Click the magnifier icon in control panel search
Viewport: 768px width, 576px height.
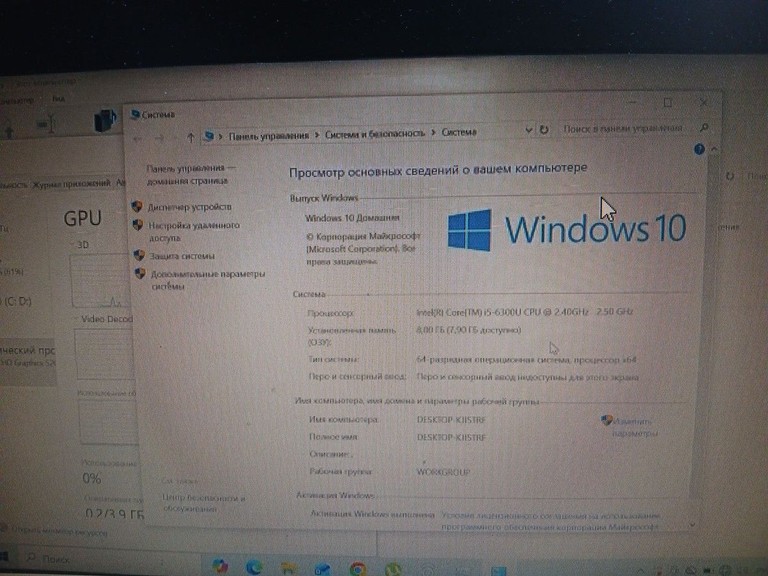point(704,127)
